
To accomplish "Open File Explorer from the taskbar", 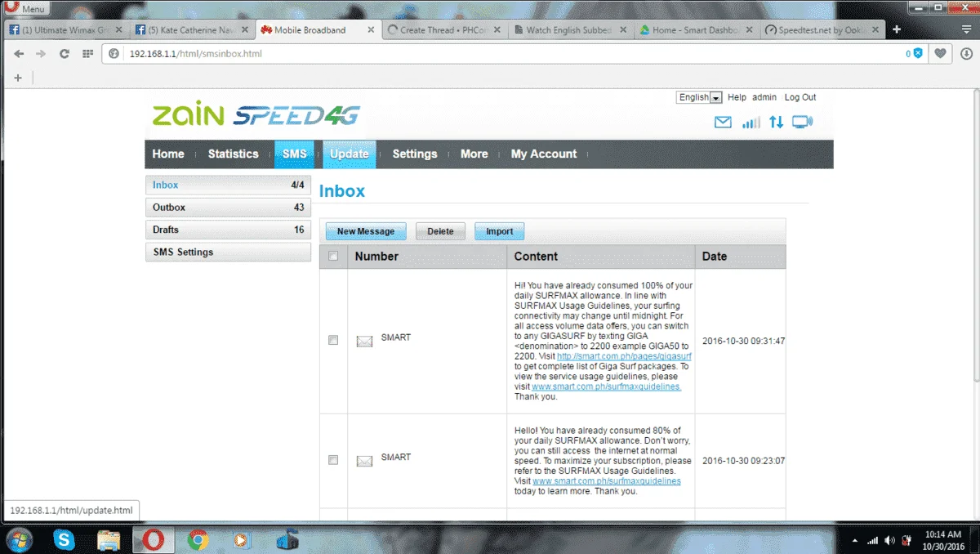I will point(109,539).
